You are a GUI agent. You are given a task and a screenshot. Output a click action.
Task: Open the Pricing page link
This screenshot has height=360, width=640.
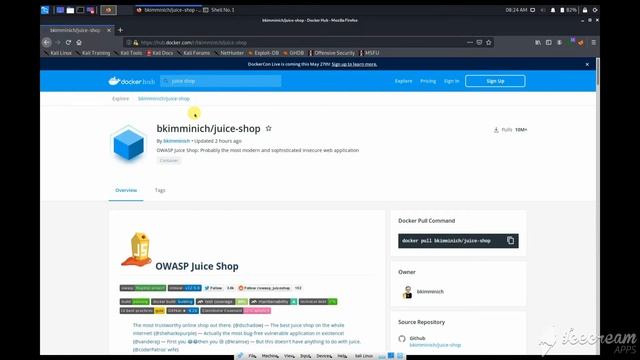[x=428, y=81]
